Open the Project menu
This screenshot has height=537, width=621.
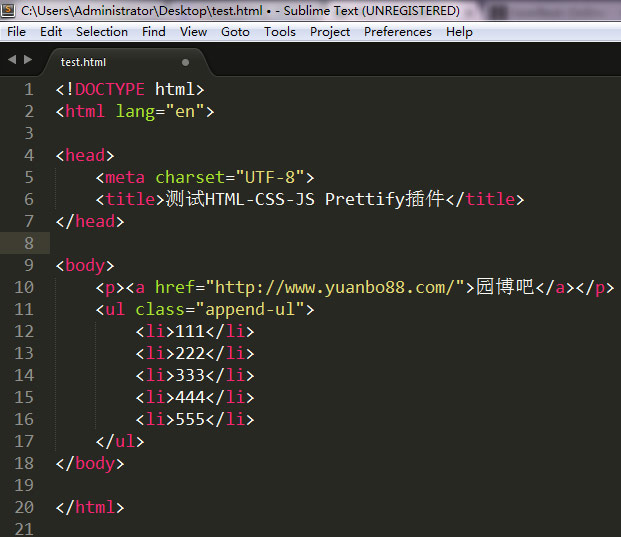[x=330, y=32]
